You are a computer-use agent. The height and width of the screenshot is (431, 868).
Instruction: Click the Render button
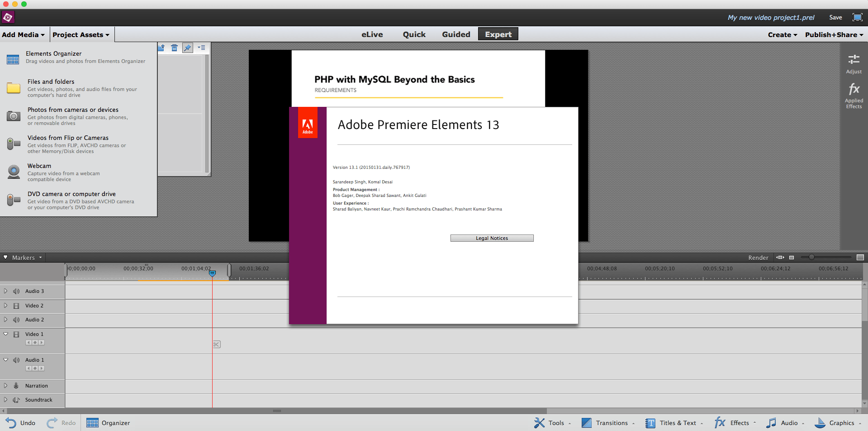coord(758,258)
